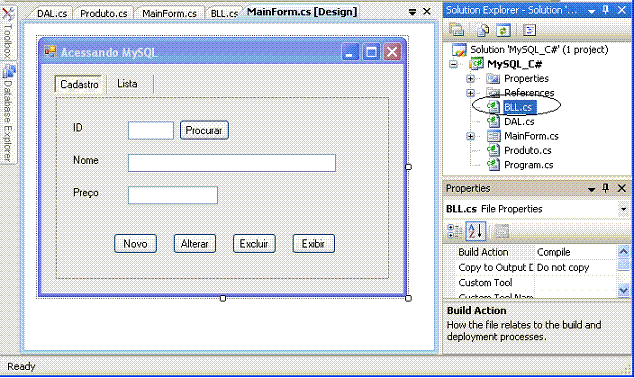Switch to the Produto.cs tab
Viewport: 634px width, 378px height.
[x=104, y=13]
